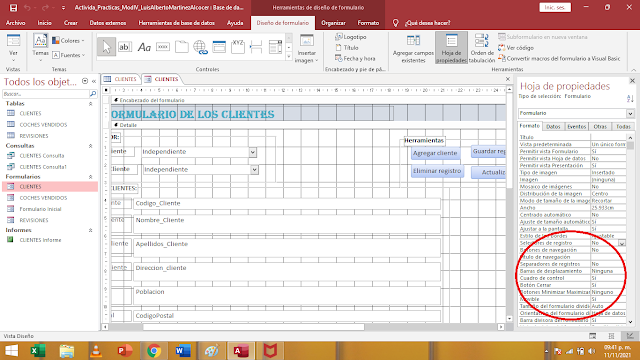
Task: Insert a Logotipo into the form header
Action: pyautogui.click(x=351, y=37)
